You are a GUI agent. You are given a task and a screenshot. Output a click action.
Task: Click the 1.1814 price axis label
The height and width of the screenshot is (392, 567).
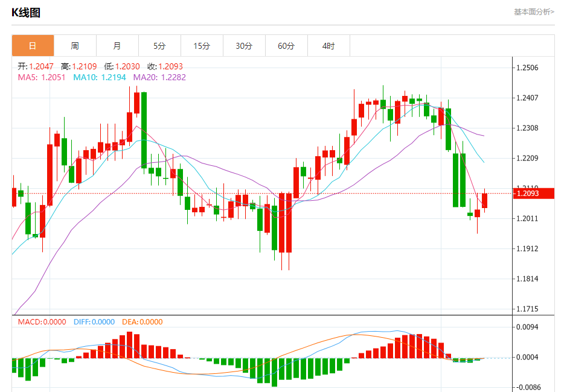click(527, 279)
